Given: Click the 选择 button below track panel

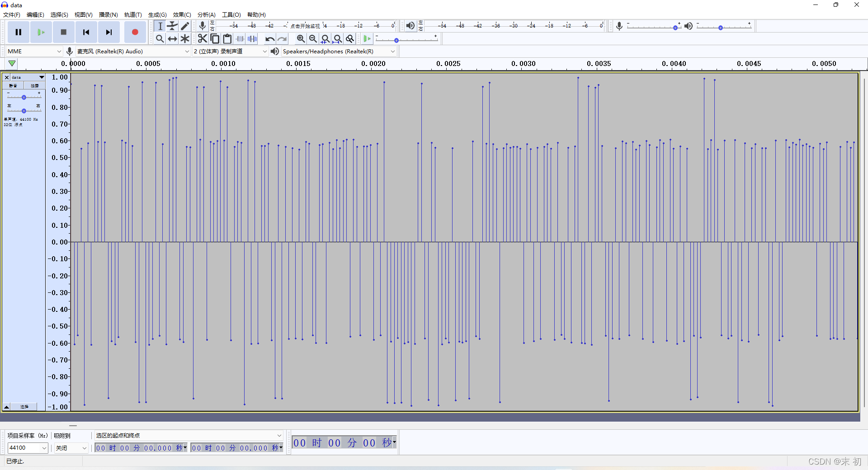Looking at the screenshot, I should coord(24,407).
